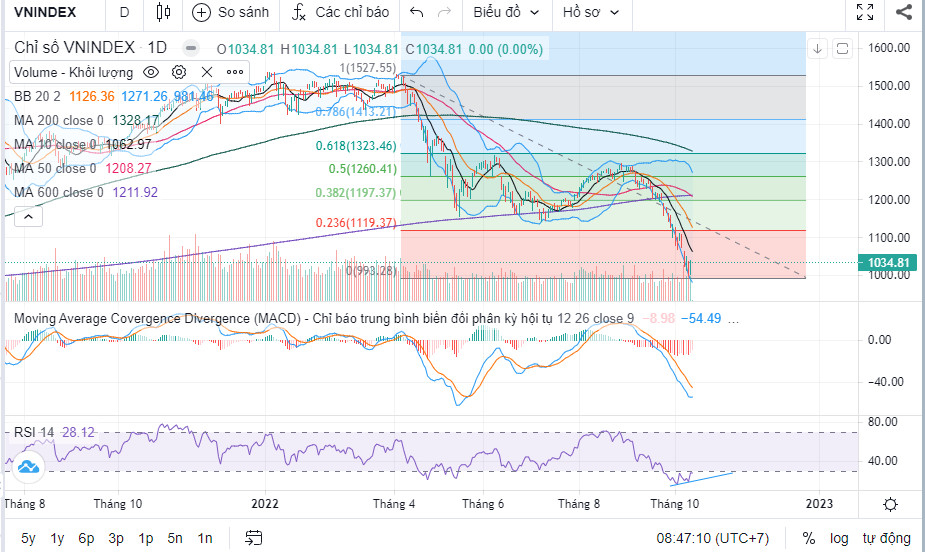Image resolution: width=925 pixels, height=552 pixels.
Task: Select the 1n time range
Action: tap(205, 538)
